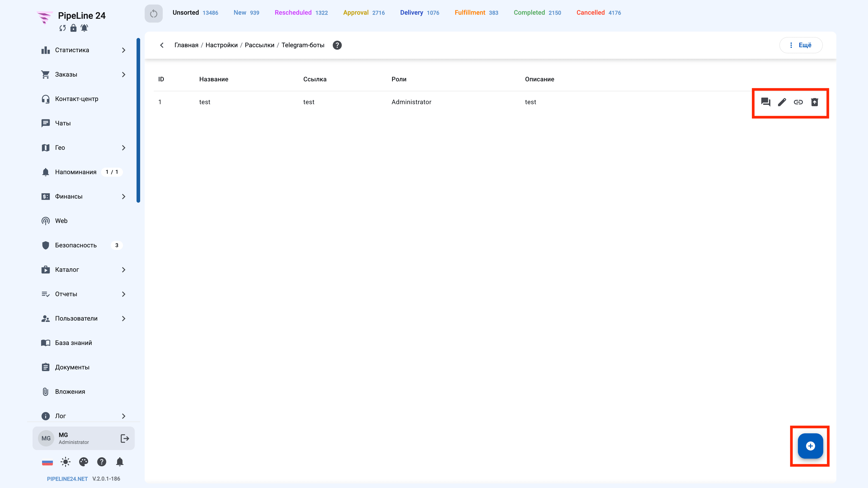Click the alarm bell icon under logo
The width and height of the screenshot is (868, 488).
point(84,28)
